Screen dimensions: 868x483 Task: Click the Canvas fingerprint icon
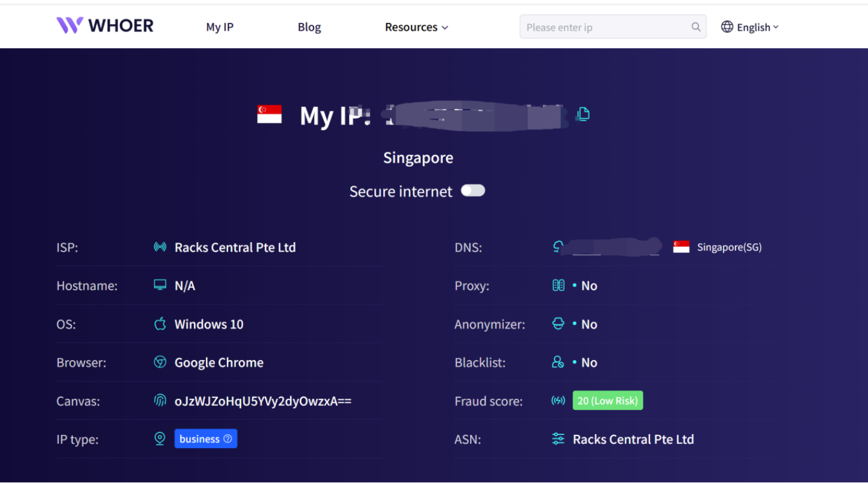tap(160, 400)
